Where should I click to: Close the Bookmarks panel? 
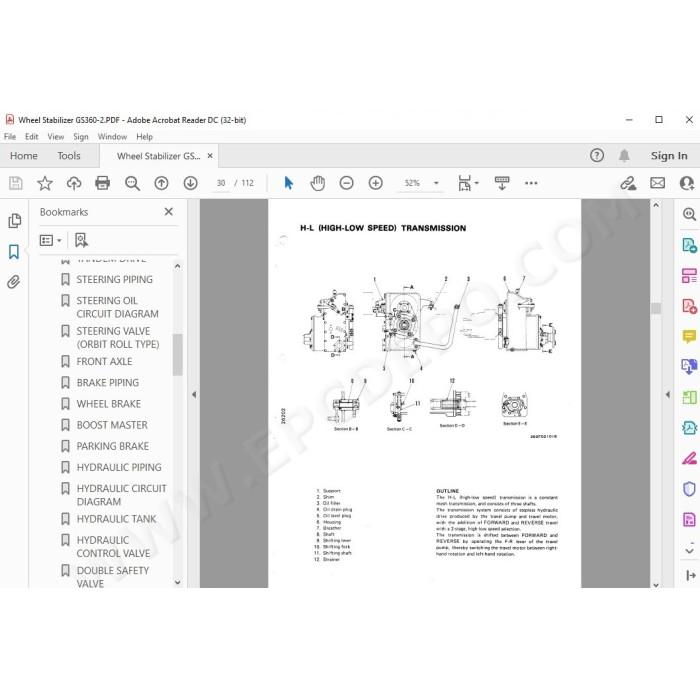pos(168,212)
